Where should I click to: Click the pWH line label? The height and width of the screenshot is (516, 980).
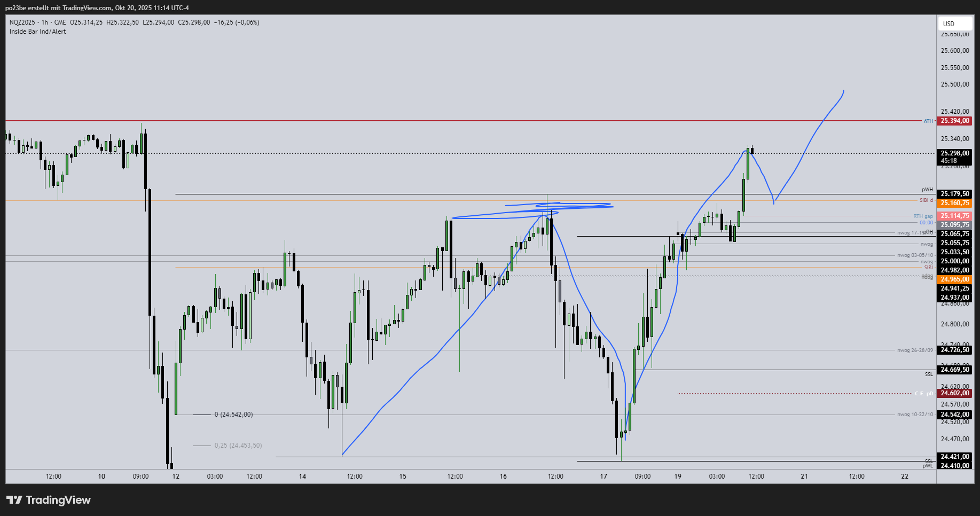point(927,190)
